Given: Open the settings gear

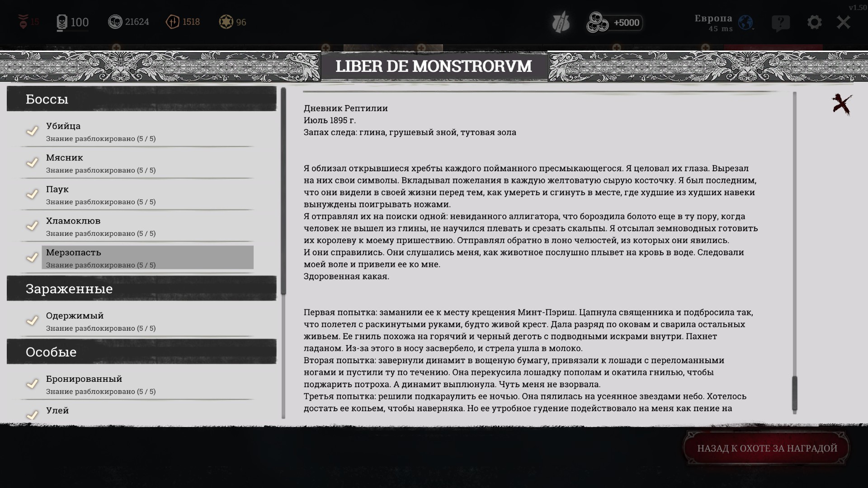Looking at the screenshot, I should (x=814, y=22).
